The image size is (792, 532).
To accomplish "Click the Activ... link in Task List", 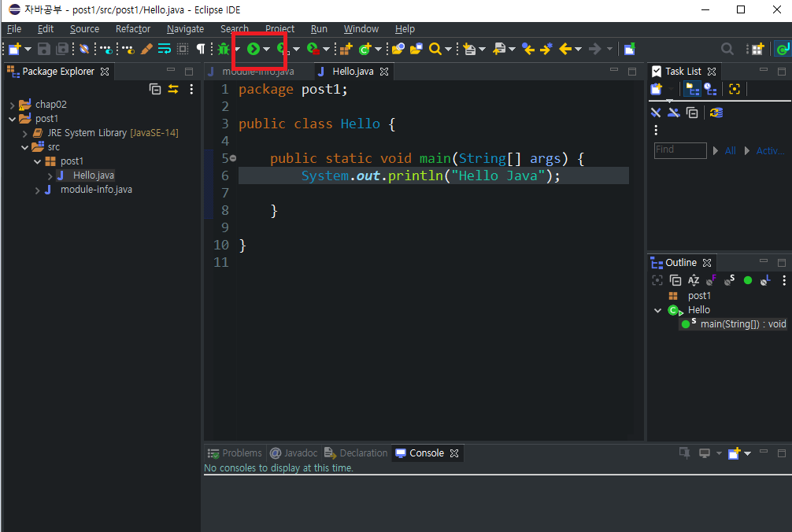I will pos(770,150).
